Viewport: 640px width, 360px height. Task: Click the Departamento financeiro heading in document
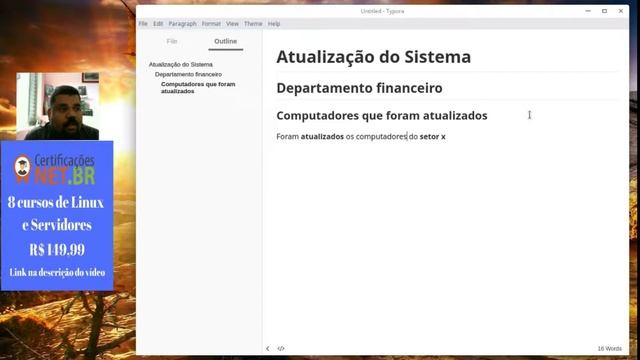coord(359,88)
